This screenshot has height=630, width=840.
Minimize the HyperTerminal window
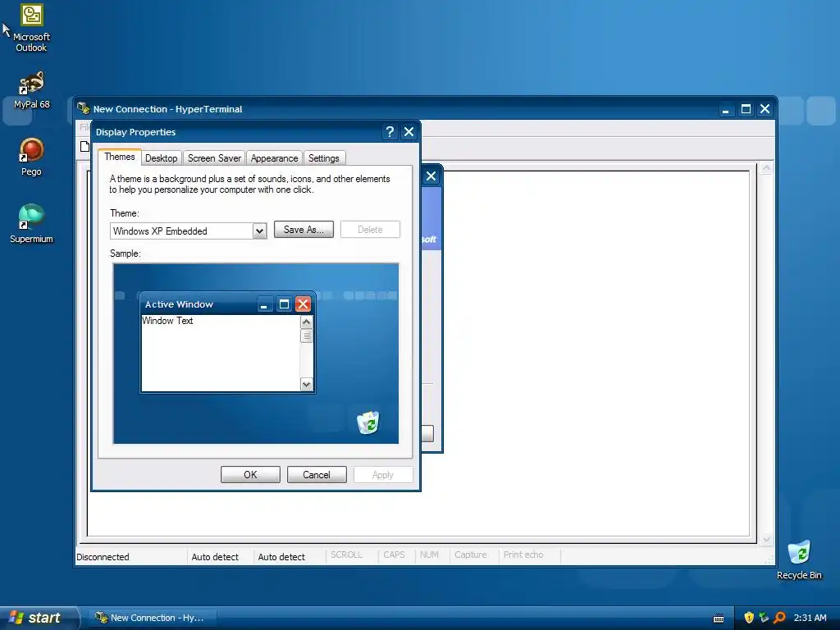click(x=725, y=109)
